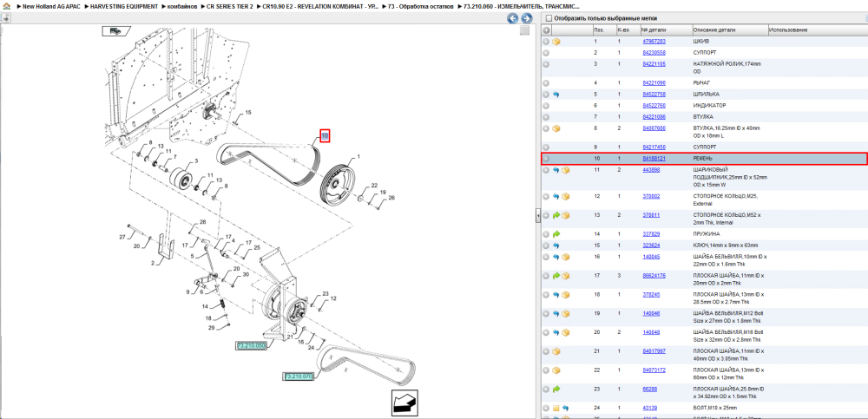Click blue arrow icon in row 378245
Viewport: 868px width, 419px height.
pos(556,294)
